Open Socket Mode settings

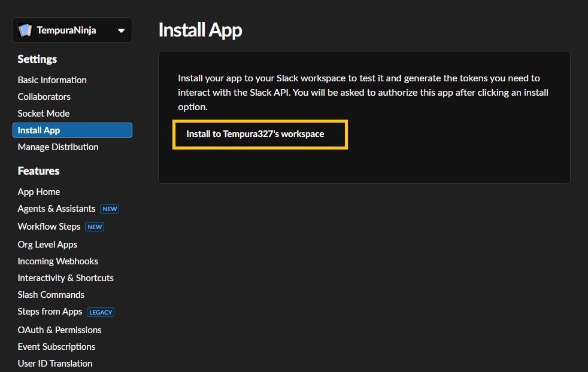click(x=44, y=114)
